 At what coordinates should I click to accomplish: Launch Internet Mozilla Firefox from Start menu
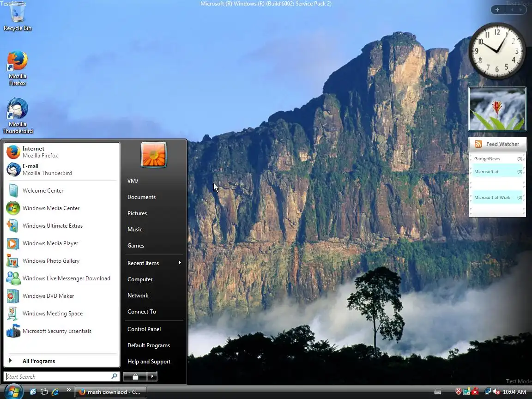62,152
